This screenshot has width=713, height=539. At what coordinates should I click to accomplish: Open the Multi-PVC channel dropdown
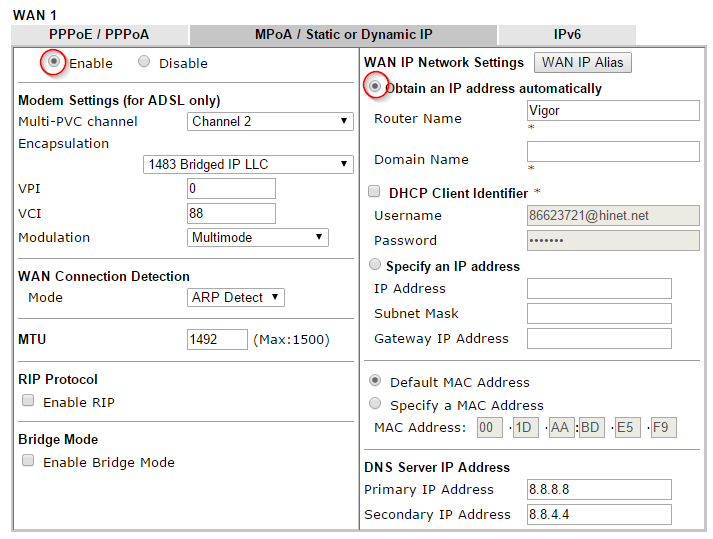pyautogui.click(x=270, y=121)
